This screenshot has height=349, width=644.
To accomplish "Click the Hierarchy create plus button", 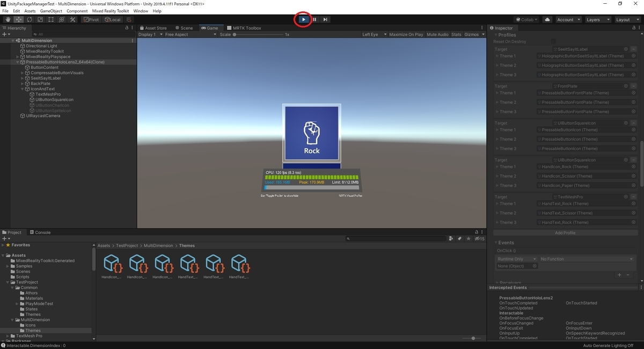I will (x=5, y=34).
